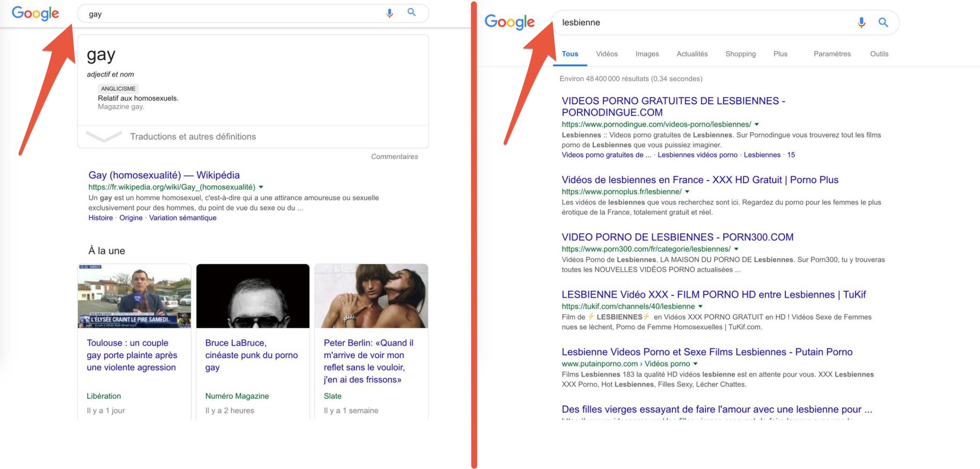Click the Bruce LaBruce article headline
980x469 pixels.
click(x=251, y=355)
